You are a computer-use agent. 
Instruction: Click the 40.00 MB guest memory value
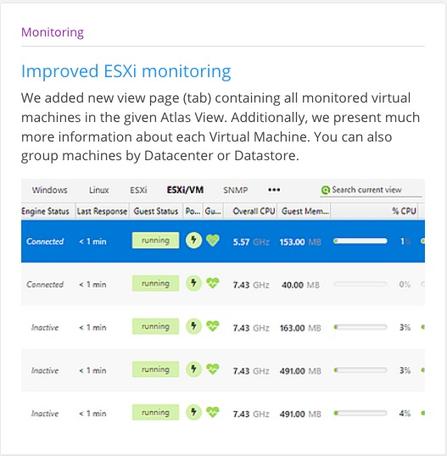[301, 285]
